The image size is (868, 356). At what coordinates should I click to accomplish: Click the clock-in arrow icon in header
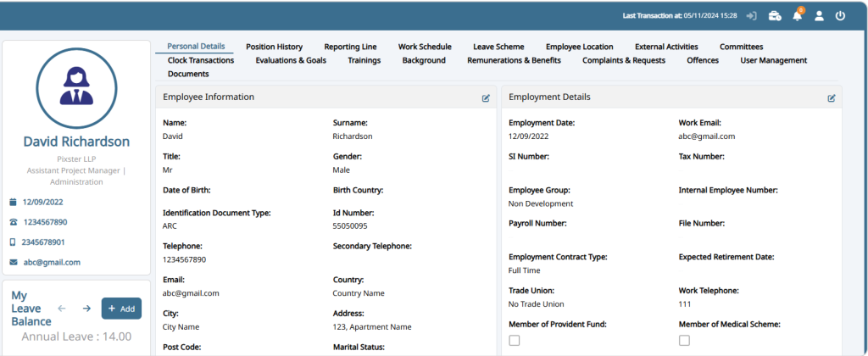(x=751, y=16)
